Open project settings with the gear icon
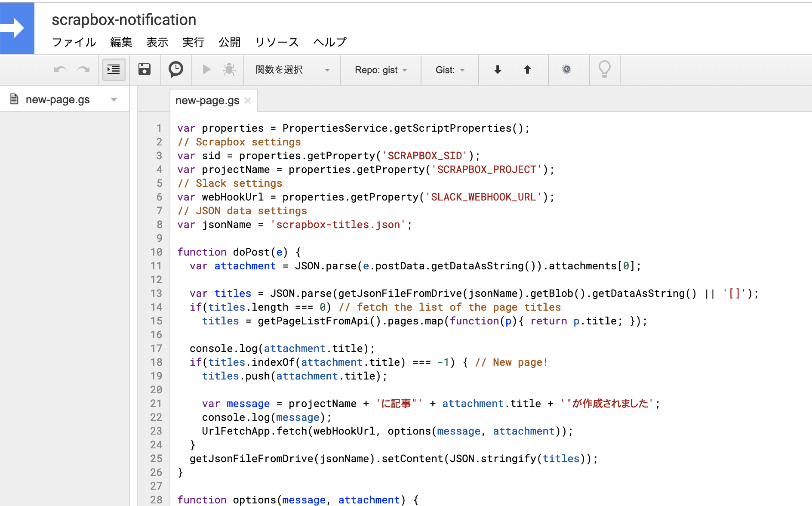This screenshot has width=812, height=506. pos(567,69)
